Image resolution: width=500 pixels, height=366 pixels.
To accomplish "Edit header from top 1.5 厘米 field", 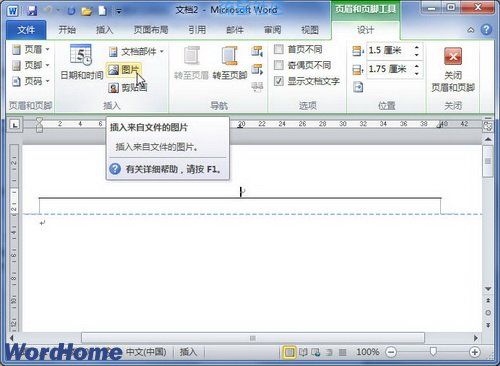I will coord(389,51).
